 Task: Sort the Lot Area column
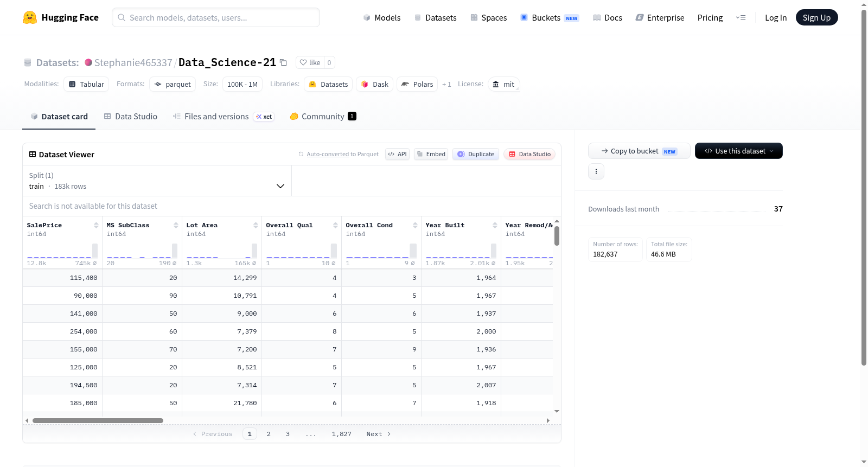[x=256, y=225]
